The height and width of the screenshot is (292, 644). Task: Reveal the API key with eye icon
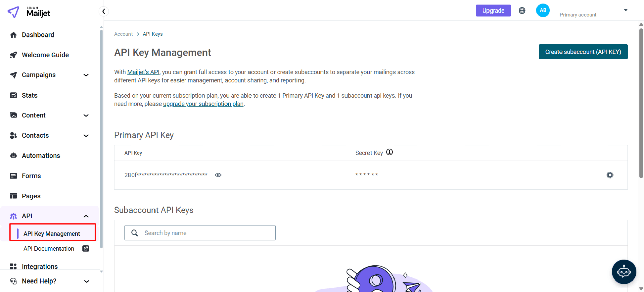point(218,175)
